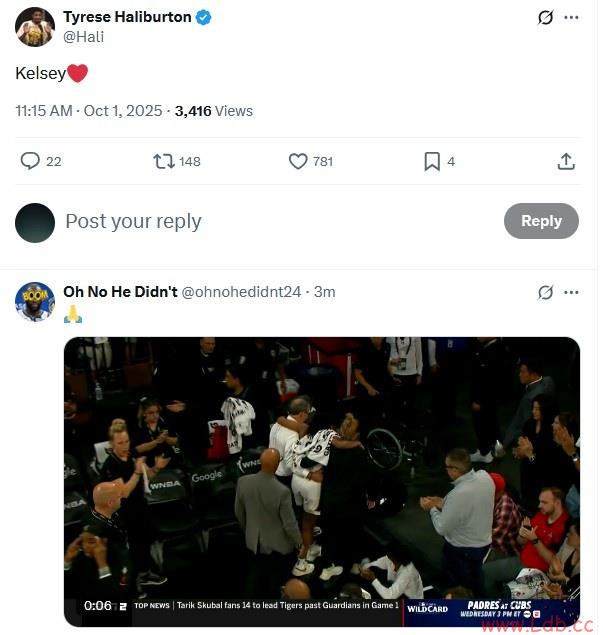Click the 3,416 Views count
The image size is (603, 635).
coord(214,111)
